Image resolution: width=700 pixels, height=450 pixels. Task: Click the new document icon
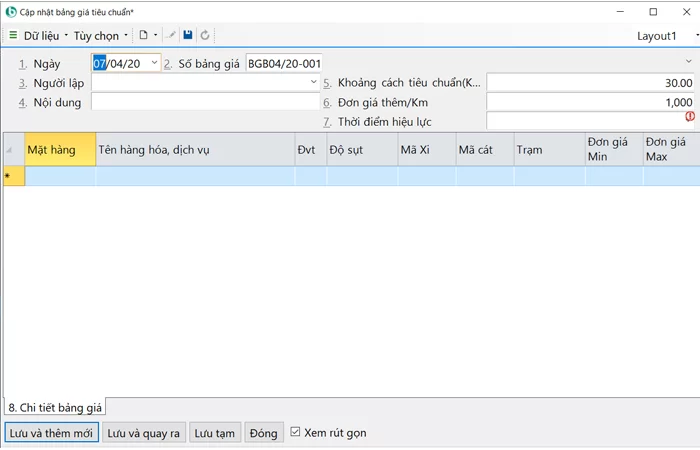tap(144, 35)
